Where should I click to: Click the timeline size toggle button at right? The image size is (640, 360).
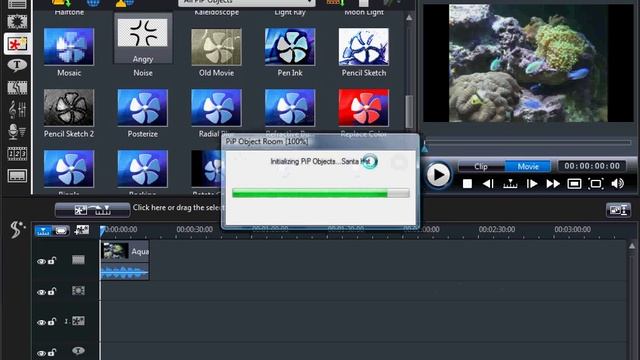coord(618,210)
